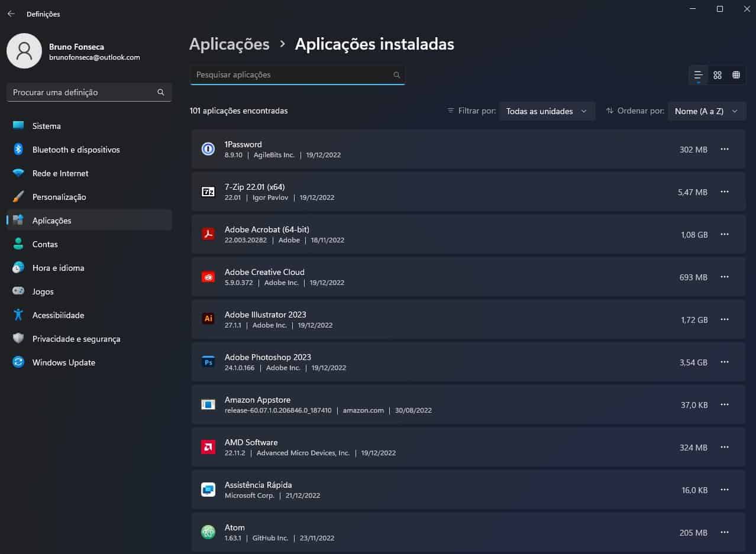Click the magnifier in Procurar uma definição
This screenshot has width=756, height=554.
point(161,92)
